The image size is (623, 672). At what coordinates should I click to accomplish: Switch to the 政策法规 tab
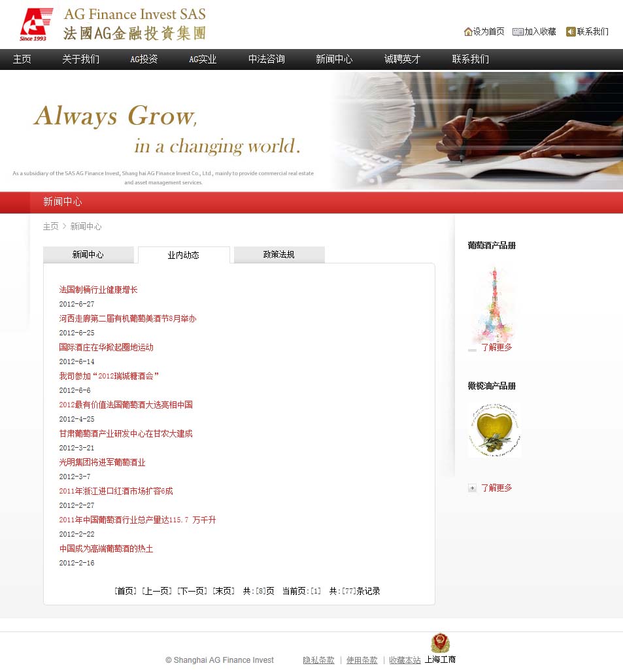coord(279,254)
